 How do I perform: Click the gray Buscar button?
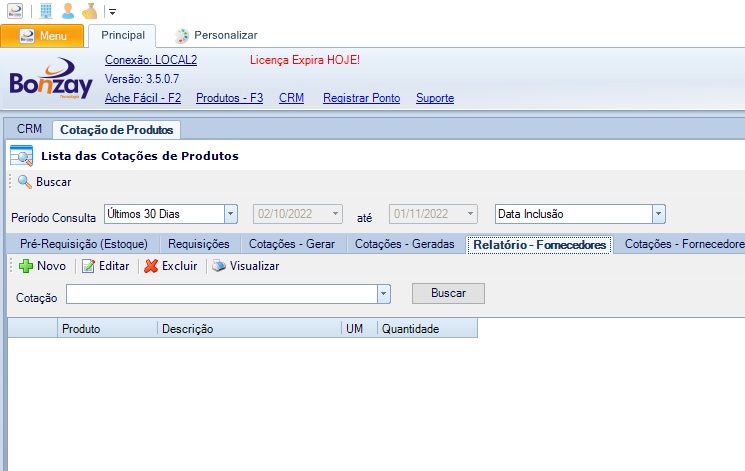click(x=448, y=293)
